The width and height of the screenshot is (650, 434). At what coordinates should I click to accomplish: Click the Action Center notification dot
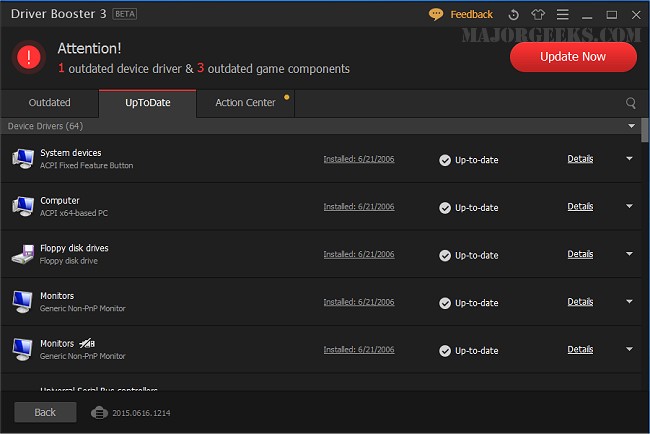pyautogui.click(x=286, y=97)
